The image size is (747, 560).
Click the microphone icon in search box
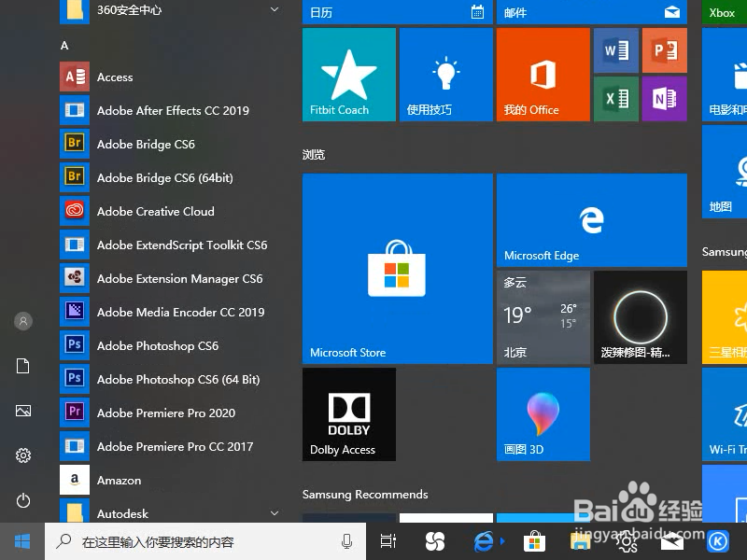click(346, 541)
